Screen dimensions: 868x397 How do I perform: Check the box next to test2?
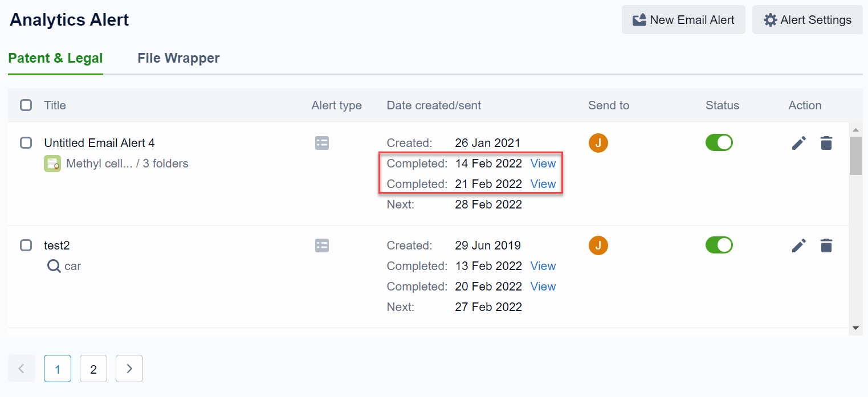pyautogui.click(x=26, y=245)
